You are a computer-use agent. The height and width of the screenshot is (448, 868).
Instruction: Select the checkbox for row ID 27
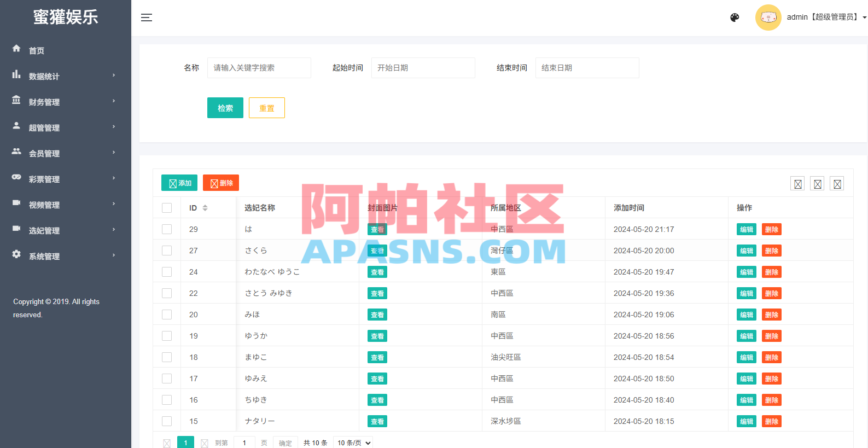pyautogui.click(x=167, y=251)
